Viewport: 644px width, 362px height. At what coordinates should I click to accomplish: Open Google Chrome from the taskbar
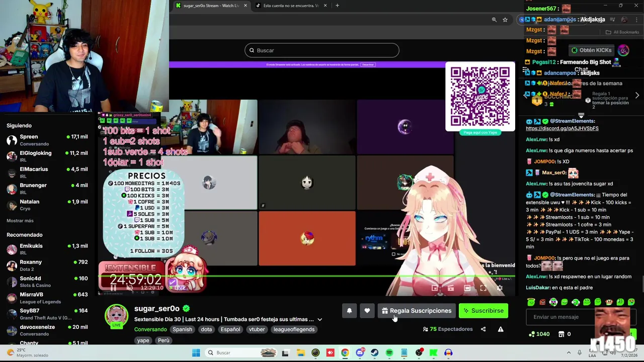pyautogui.click(x=345, y=352)
